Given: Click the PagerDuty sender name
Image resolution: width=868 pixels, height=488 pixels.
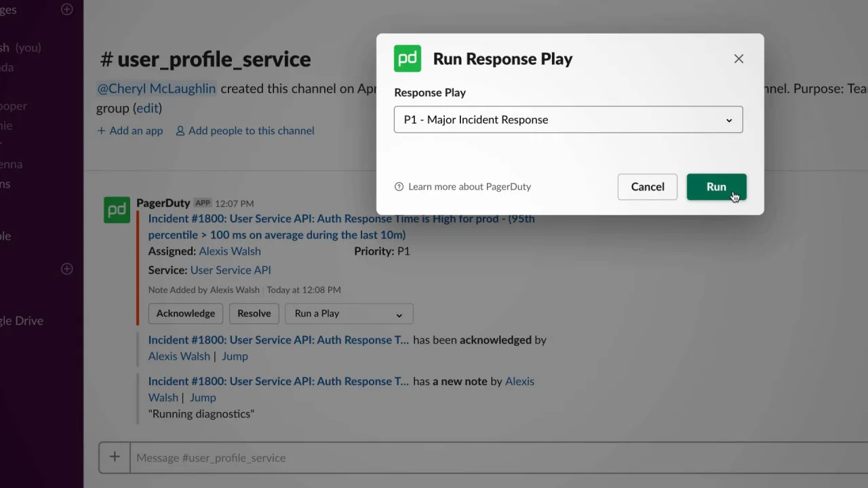Looking at the screenshot, I should coord(163,203).
